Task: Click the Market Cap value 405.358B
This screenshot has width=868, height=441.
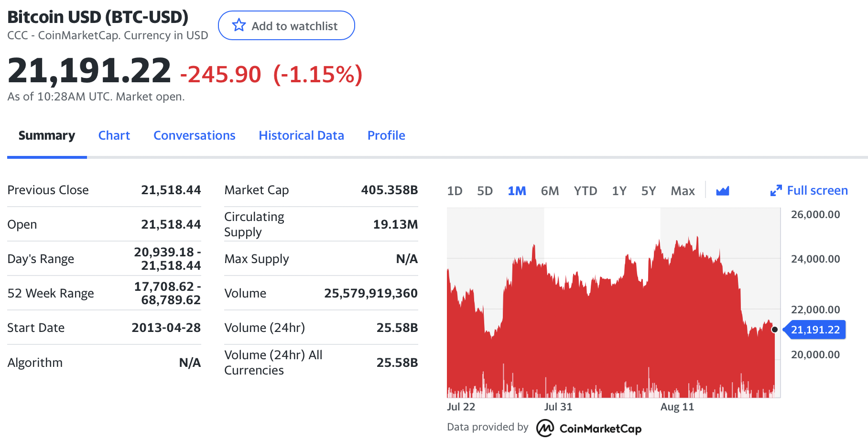Action: 390,190
